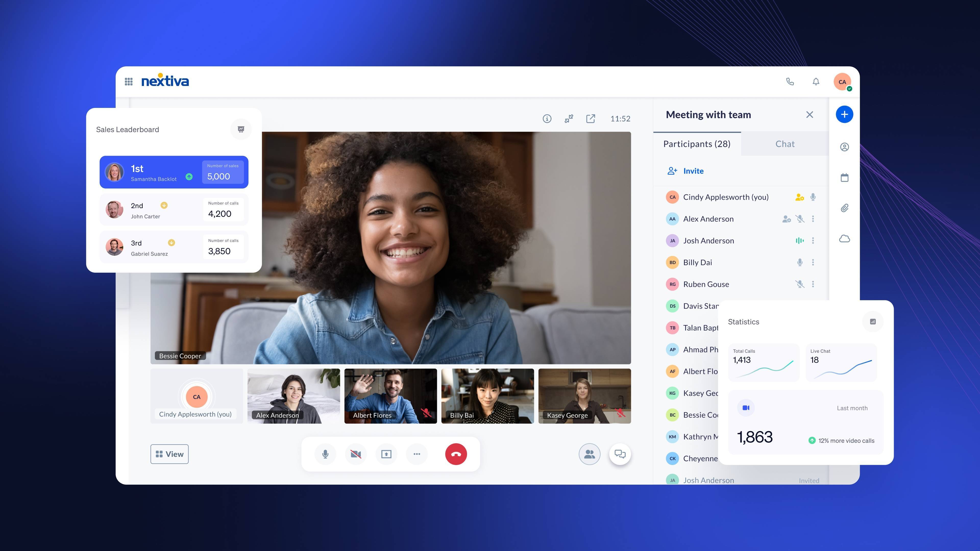This screenshot has height=551, width=980.
Task: Turn camera on via crossed video button
Action: (x=356, y=454)
